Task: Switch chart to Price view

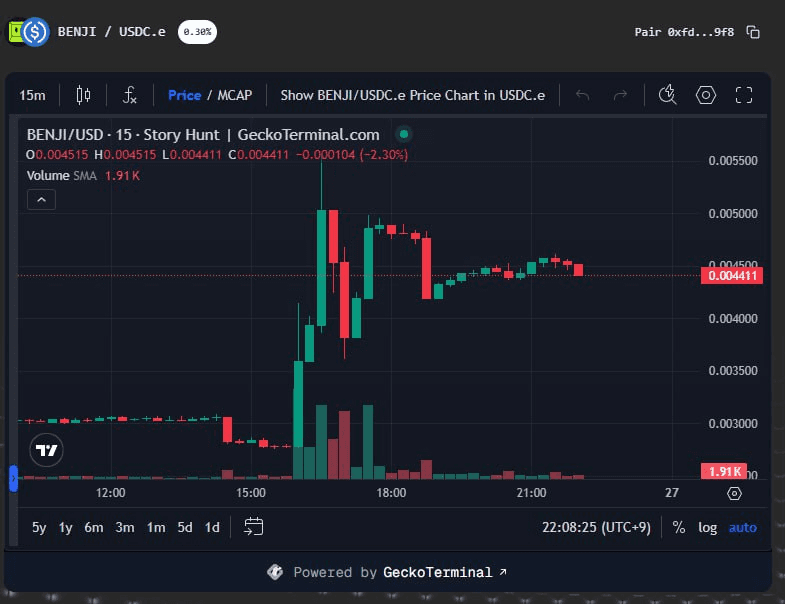Action: point(184,95)
